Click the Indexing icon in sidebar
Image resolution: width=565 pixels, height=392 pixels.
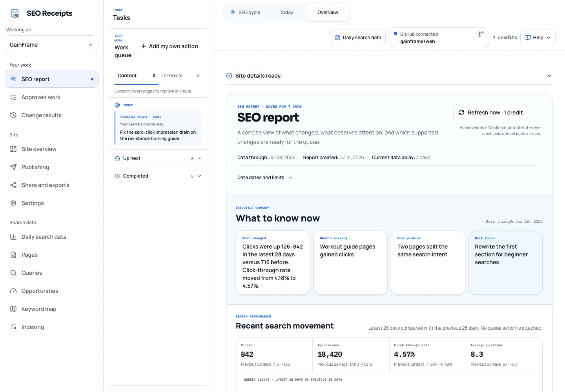(x=13, y=327)
